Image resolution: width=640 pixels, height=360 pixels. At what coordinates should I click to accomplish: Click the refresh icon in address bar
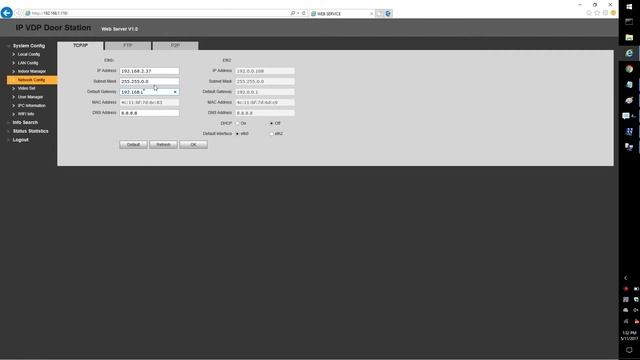click(304, 13)
